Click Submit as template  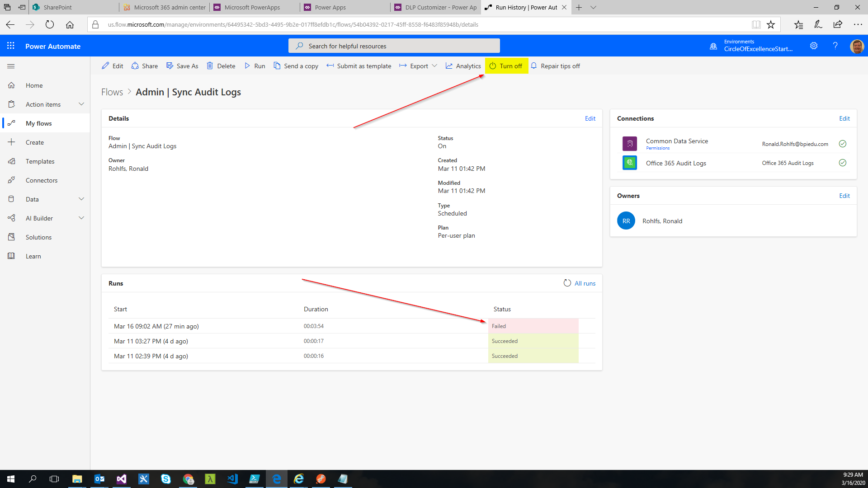pyautogui.click(x=359, y=66)
